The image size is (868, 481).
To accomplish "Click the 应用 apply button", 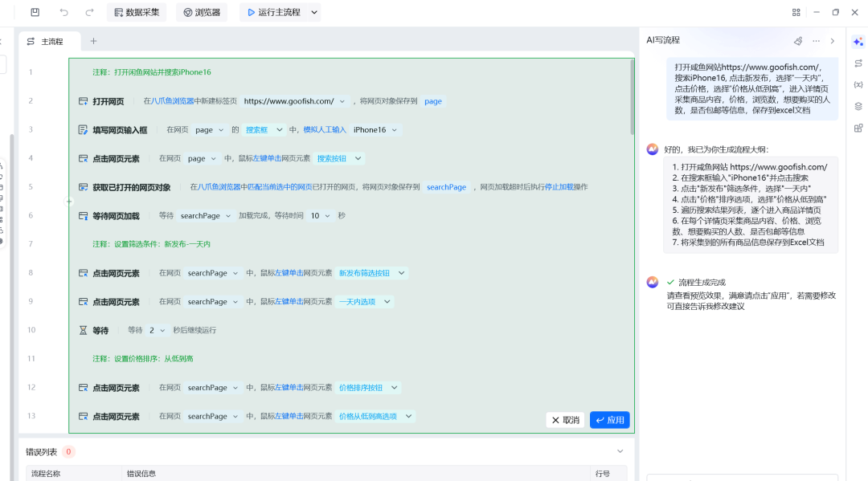I will coord(609,420).
